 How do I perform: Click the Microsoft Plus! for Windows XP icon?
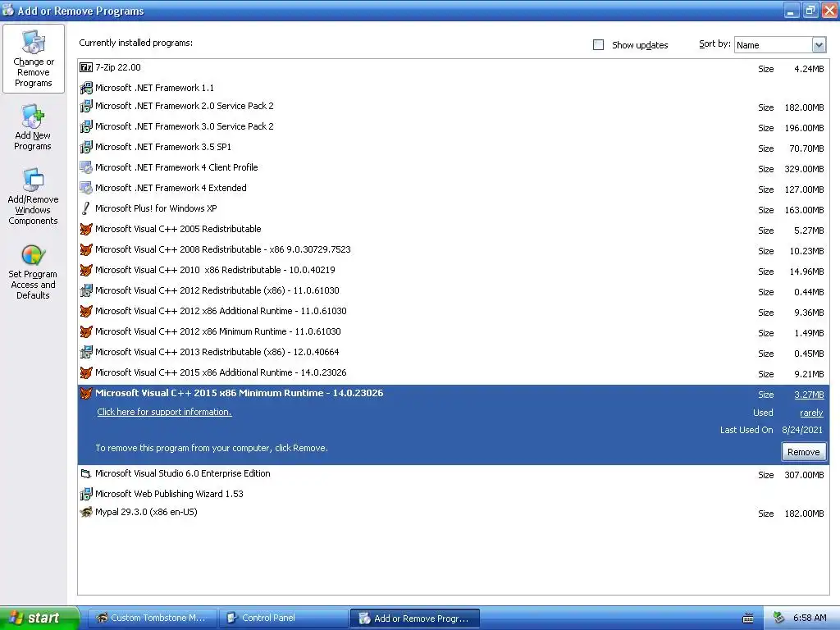click(85, 208)
